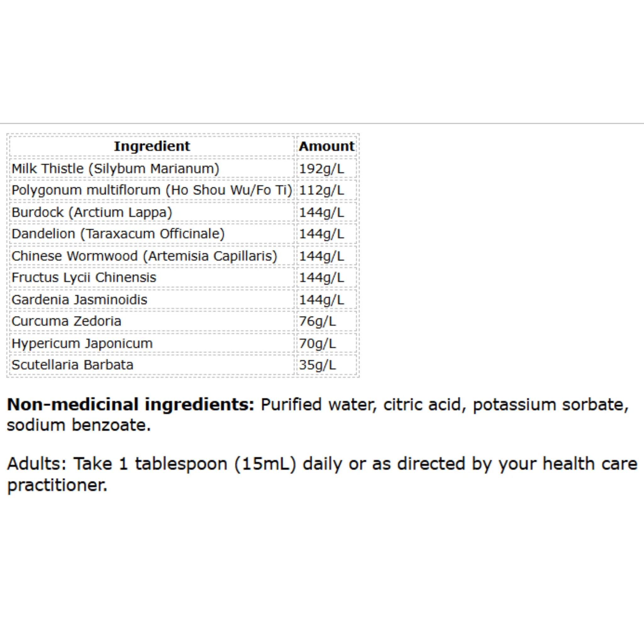Select the Burdock (Arctium Lappa) cell
644x644 pixels.
(152, 212)
